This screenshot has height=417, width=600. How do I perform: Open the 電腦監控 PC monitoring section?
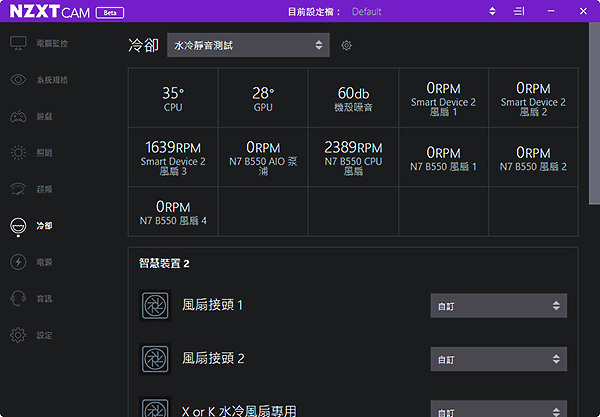click(x=38, y=43)
